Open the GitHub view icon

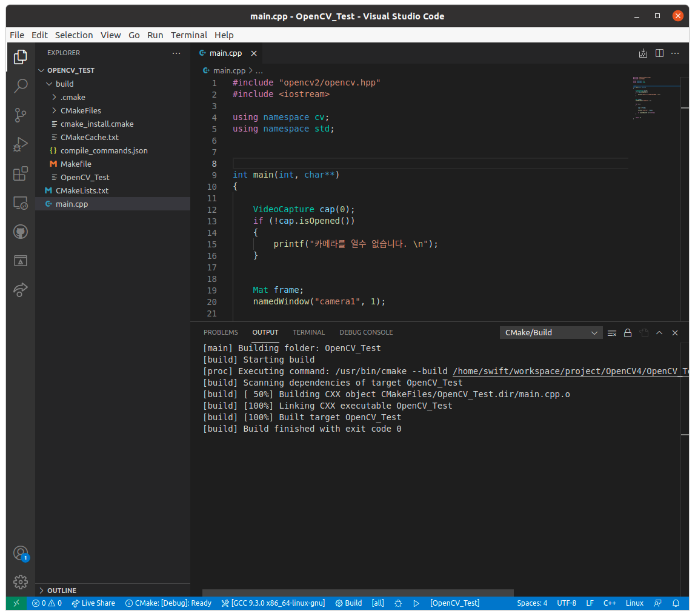tap(21, 232)
